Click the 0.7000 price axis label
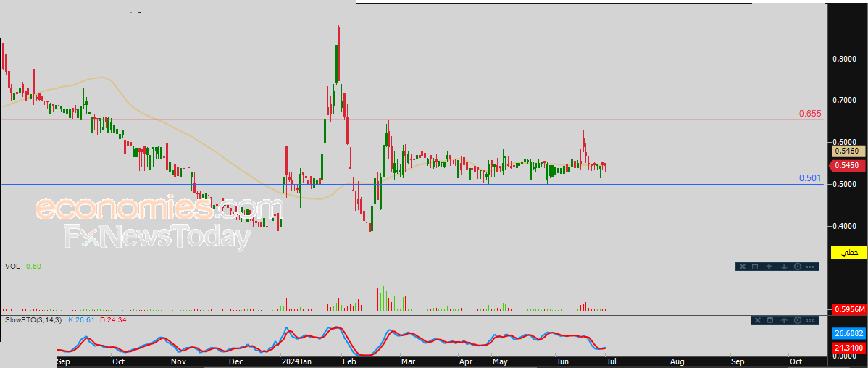868x368 pixels. click(845, 101)
